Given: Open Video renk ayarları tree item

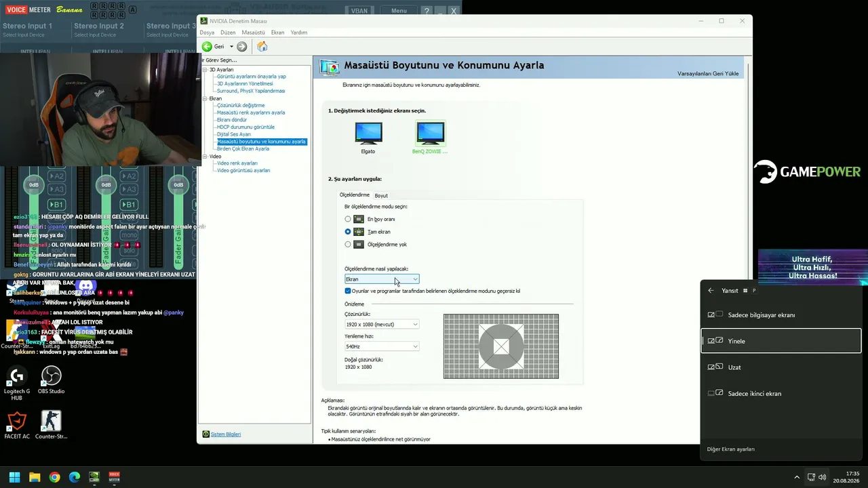Looking at the screenshot, I should click(x=237, y=163).
